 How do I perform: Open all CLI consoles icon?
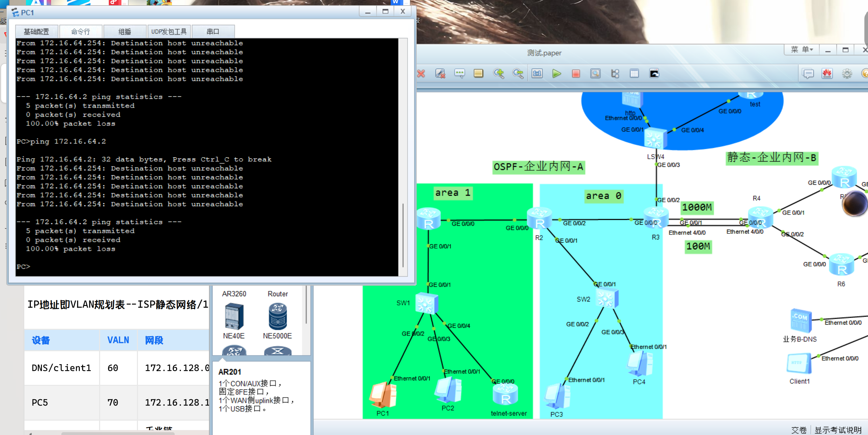(x=654, y=74)
